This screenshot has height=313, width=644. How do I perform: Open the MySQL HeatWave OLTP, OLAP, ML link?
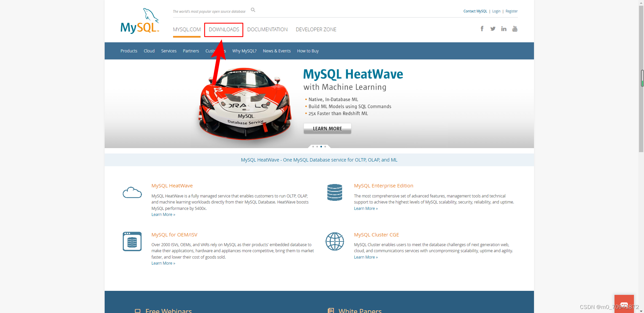click(319, 160)
